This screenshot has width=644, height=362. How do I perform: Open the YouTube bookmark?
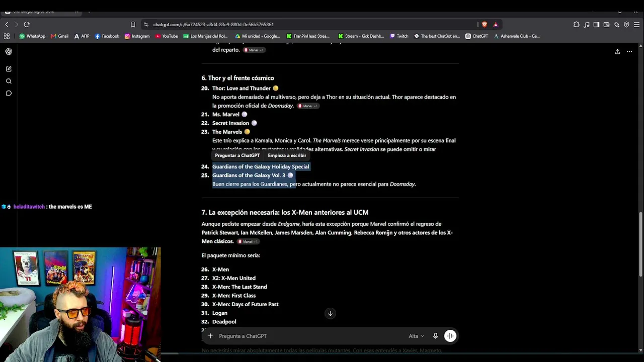167,36
